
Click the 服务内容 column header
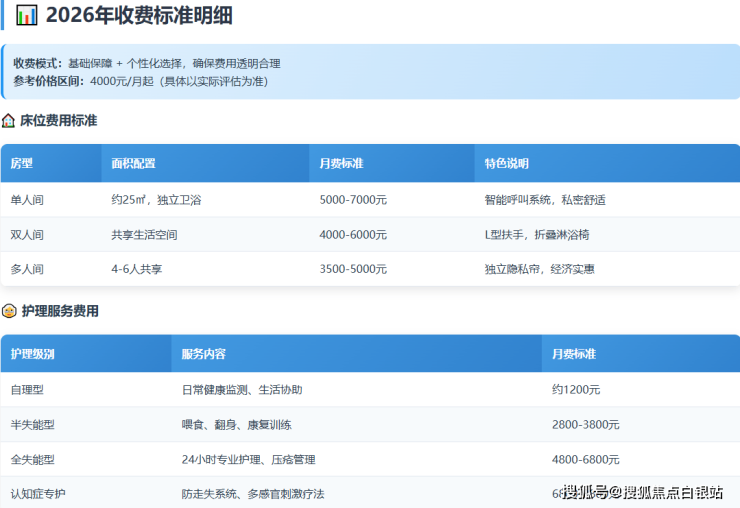point(203,354)
